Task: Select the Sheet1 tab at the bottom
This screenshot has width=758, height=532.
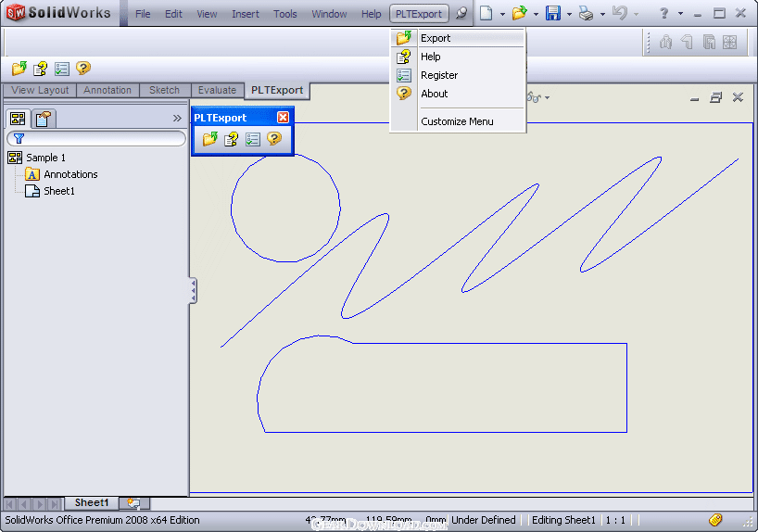Action: point(92,503)
